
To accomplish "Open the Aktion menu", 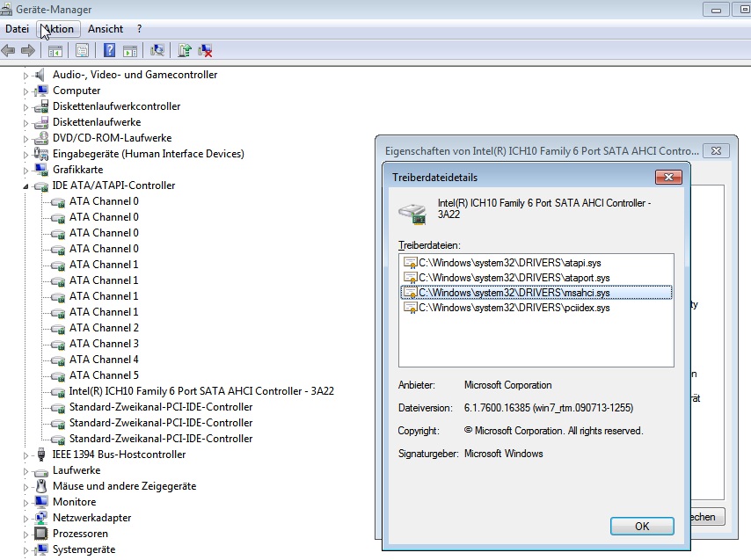I will pyautogui.click(x=58, y=29).
